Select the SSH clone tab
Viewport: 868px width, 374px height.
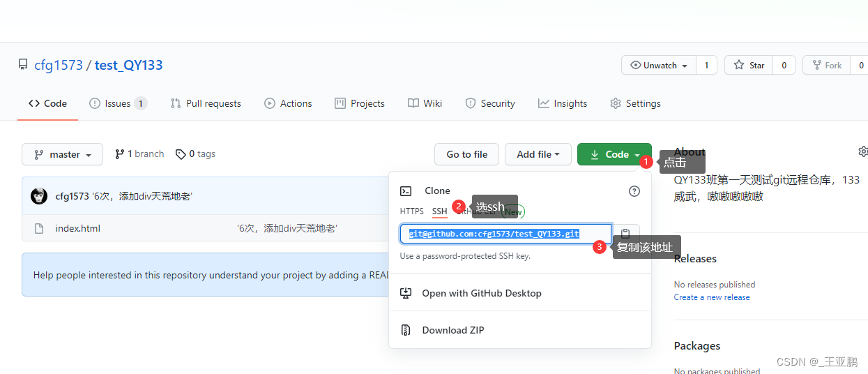pos(439,211)
